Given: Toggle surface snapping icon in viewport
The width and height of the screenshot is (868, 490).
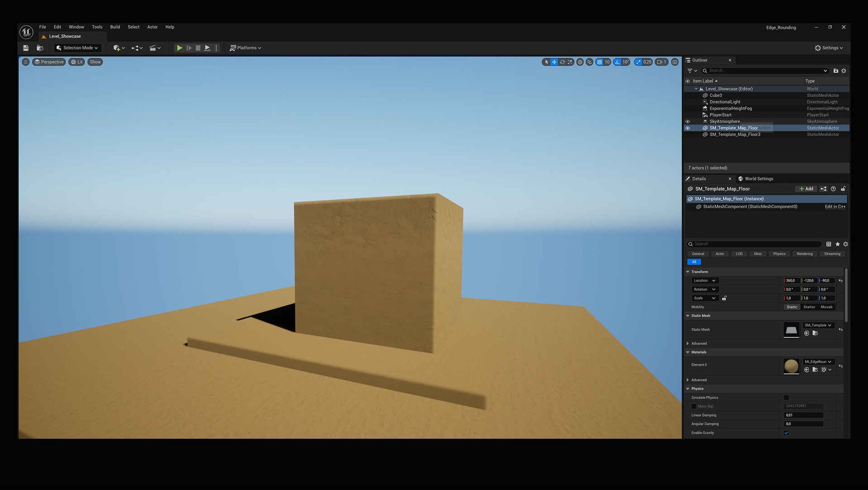Looking at the screenshot, I should click(590, 62).
